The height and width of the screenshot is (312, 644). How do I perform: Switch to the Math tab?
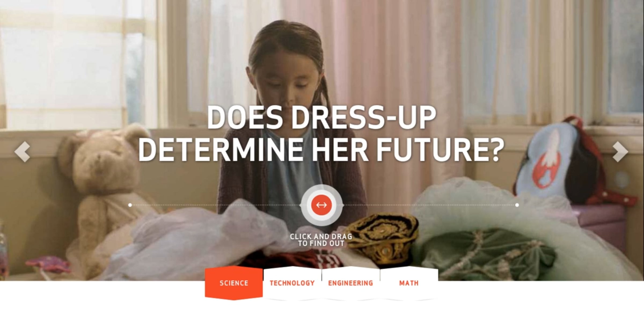click(x=409, y=283)
